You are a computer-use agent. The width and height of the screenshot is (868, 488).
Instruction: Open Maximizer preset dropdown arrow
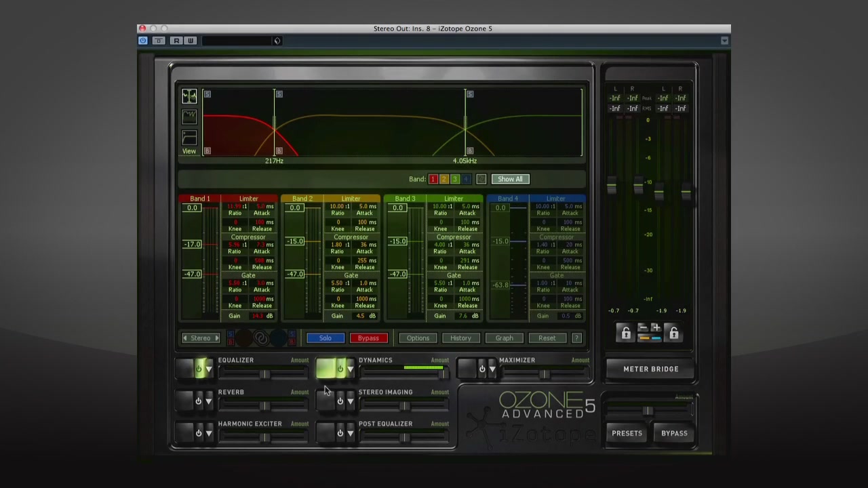pyautogui.click(x=492, y=369)
